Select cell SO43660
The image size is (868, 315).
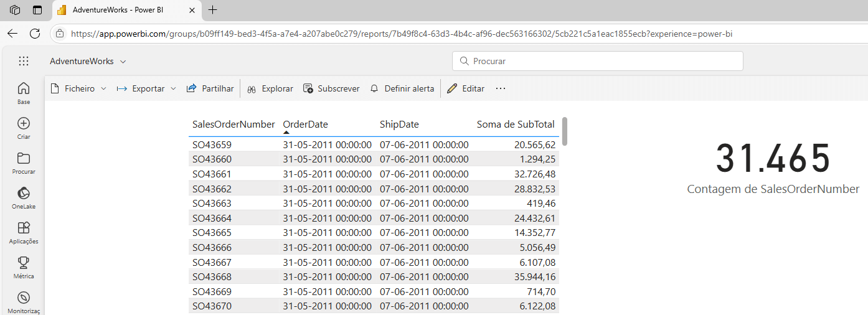coord(212,159)
